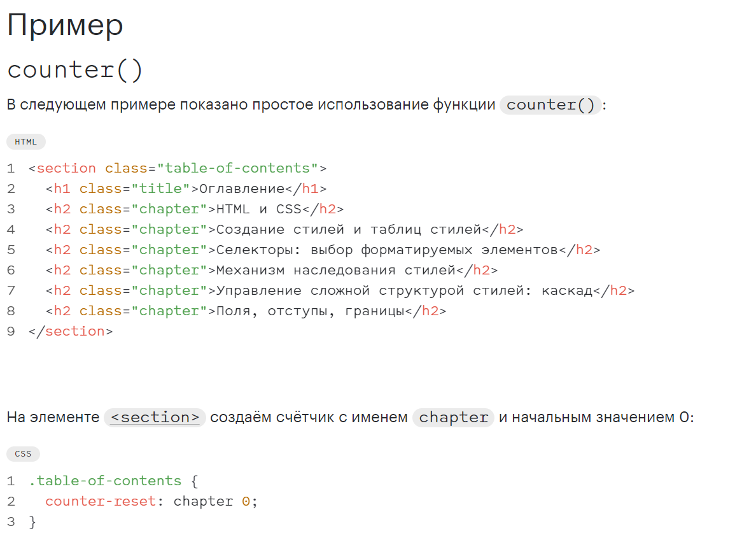Click inline code "chapter" in the paragraph
This screenshot has height=533, width=756.
point(453,418)
